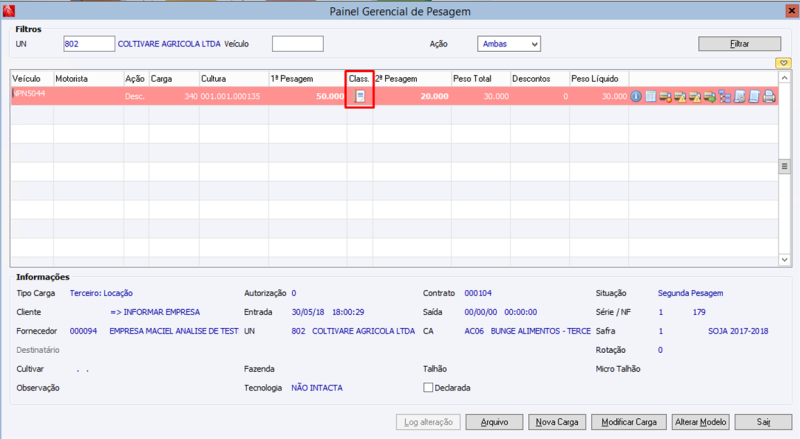Image resolution: width=800 pixels, height=439 pixels.
Task: Click the blue info icon in row NPN5044
Action: (x=636, y=96)
